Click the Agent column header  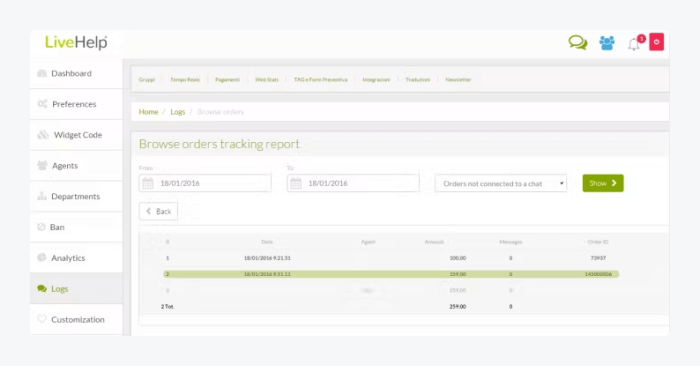(368, 242)
